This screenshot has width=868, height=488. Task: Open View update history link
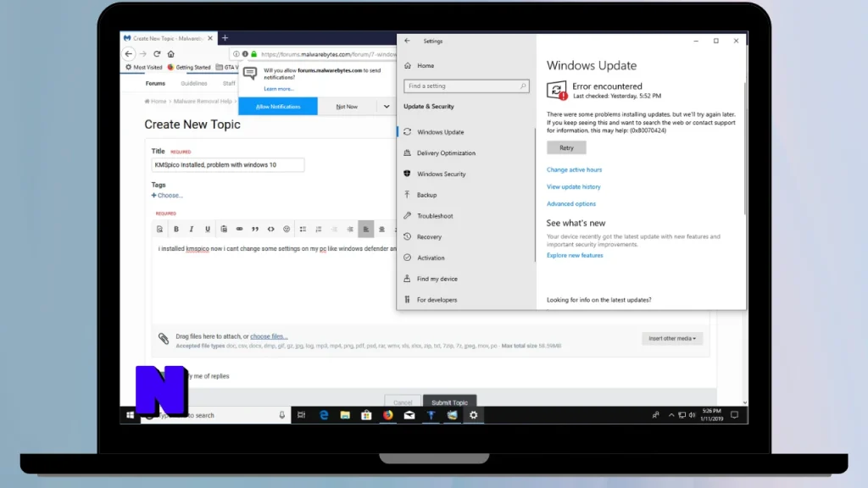click(x=574, y=187)
